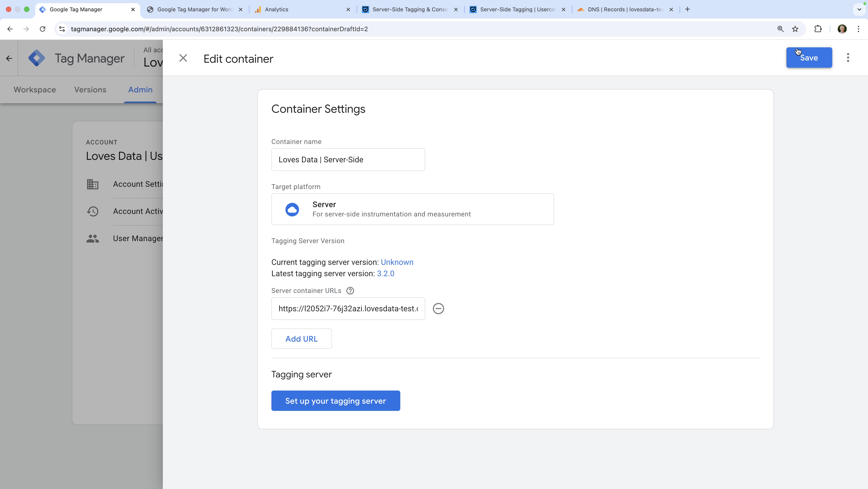Click the Server container URLs help icon
This screenshot has height=489, width=868.
(x=350, y=291)
